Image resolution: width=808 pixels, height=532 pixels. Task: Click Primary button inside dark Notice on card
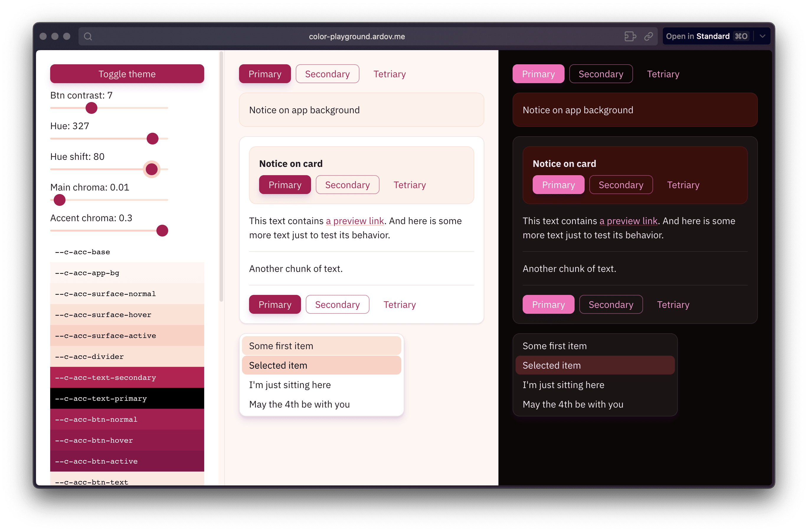coord(558,185)
